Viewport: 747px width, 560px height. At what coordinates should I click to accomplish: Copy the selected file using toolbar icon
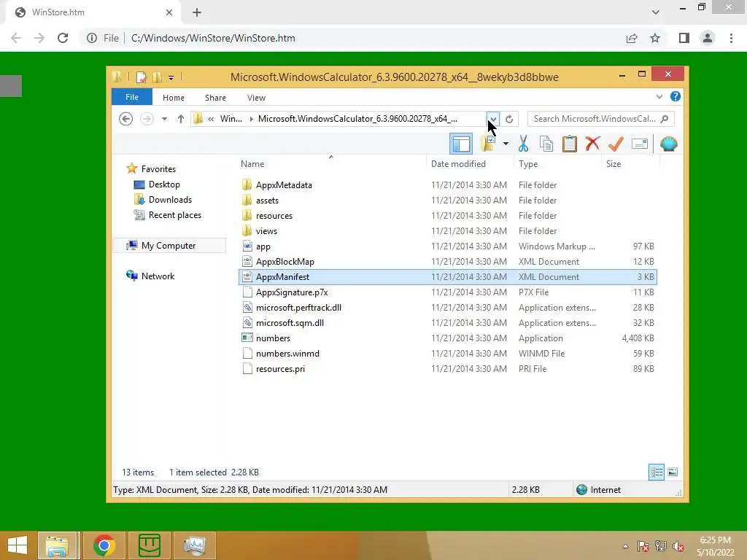[546, 144]
